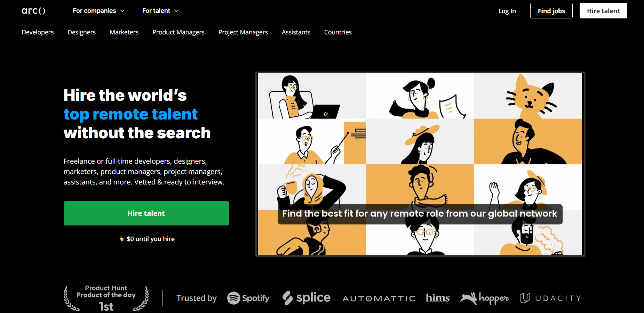
Task: Click the Product Hunt award badge
Action: pos(106,298)
